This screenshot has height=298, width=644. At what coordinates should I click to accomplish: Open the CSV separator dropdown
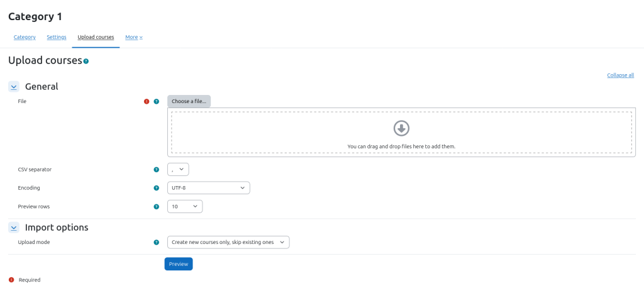pos(178,170)
